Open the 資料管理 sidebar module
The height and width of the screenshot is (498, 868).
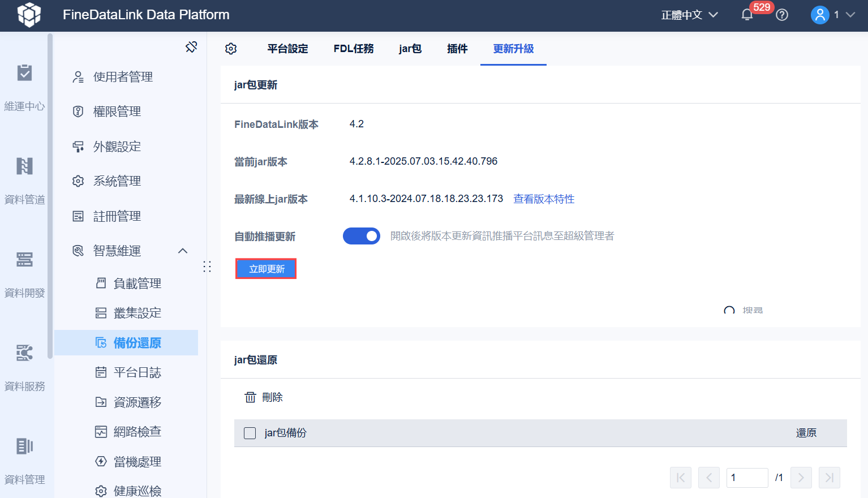click(24, 461)
